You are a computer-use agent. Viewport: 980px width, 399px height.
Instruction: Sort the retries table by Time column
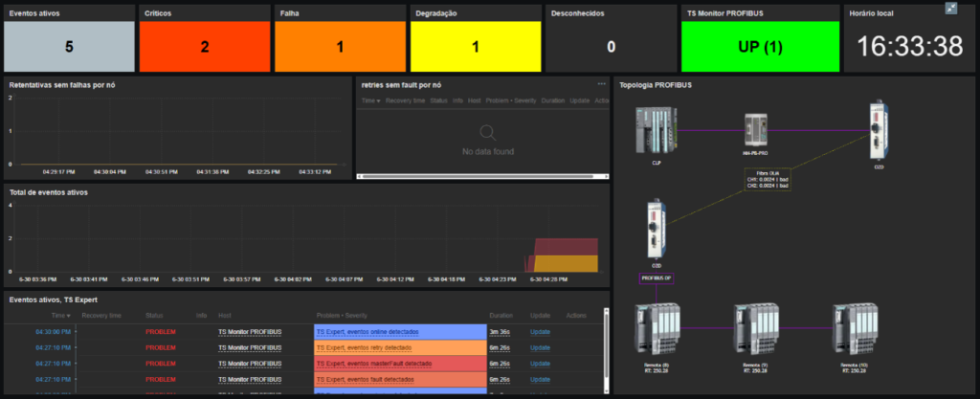point(370,100)
